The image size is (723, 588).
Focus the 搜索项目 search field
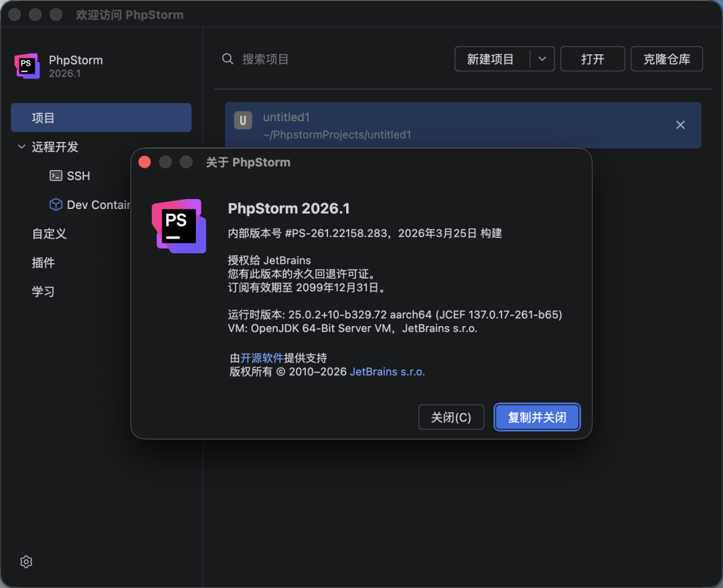[335, 59]
